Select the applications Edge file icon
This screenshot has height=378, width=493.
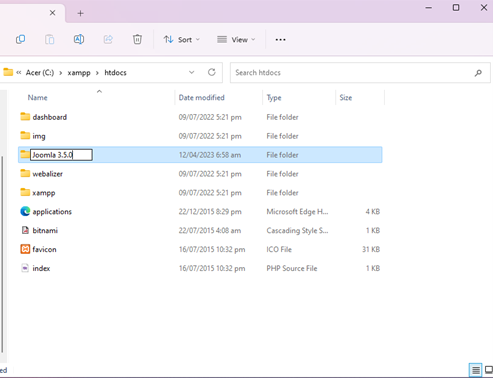click(25, 211)
